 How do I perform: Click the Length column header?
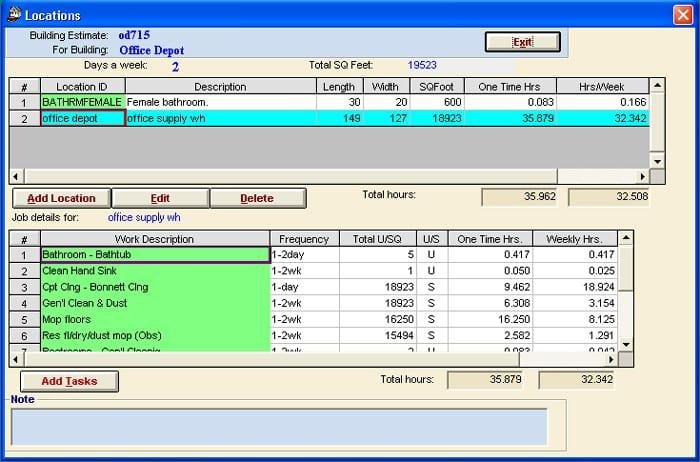340,87
